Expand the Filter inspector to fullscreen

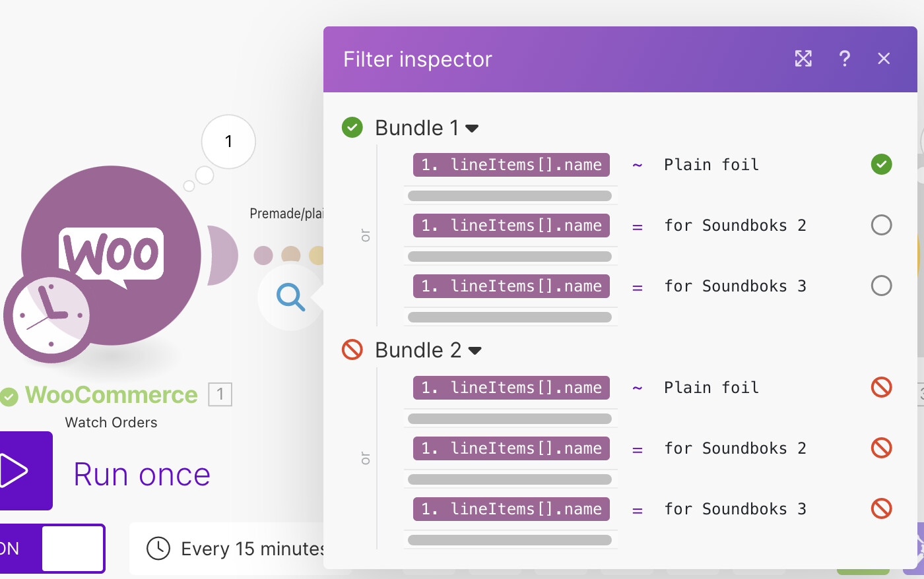[x=803, y=59]
